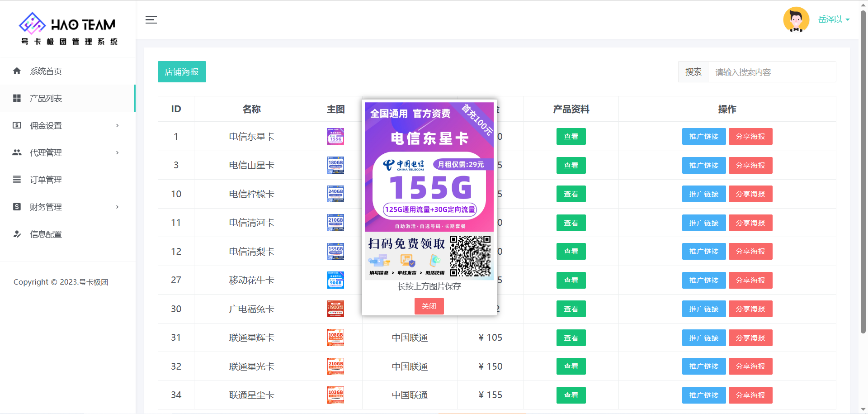Select 产品列表 menu item
Screen dimensions: 868x414
click(68, 98)
